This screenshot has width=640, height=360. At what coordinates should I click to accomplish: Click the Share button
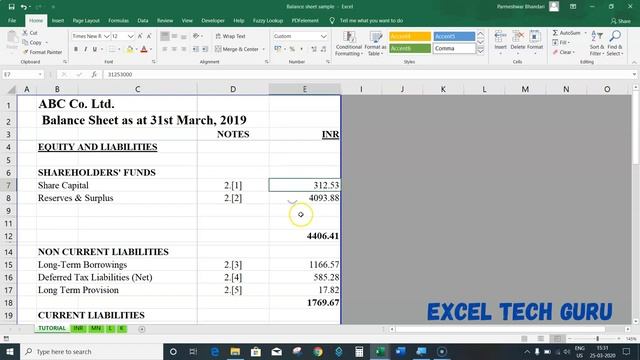621,21
